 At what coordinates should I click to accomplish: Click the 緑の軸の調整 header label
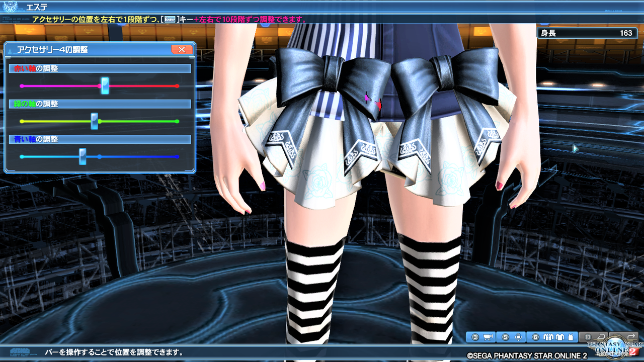point(36,104)
